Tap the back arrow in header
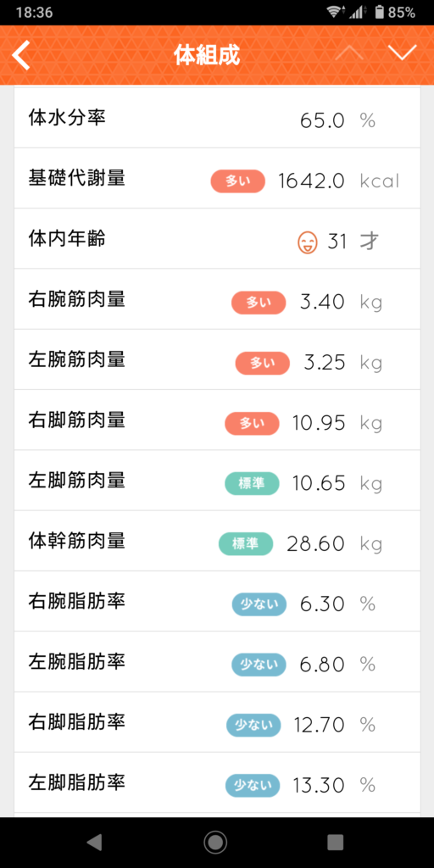Viewport: 434px width, 868px height. click(x=21, y=56)
